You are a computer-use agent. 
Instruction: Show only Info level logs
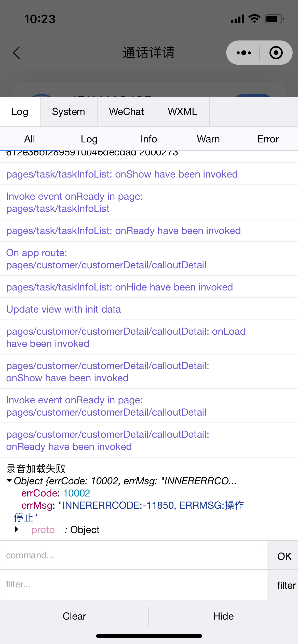pyautogui.click(x=149, y=139)
